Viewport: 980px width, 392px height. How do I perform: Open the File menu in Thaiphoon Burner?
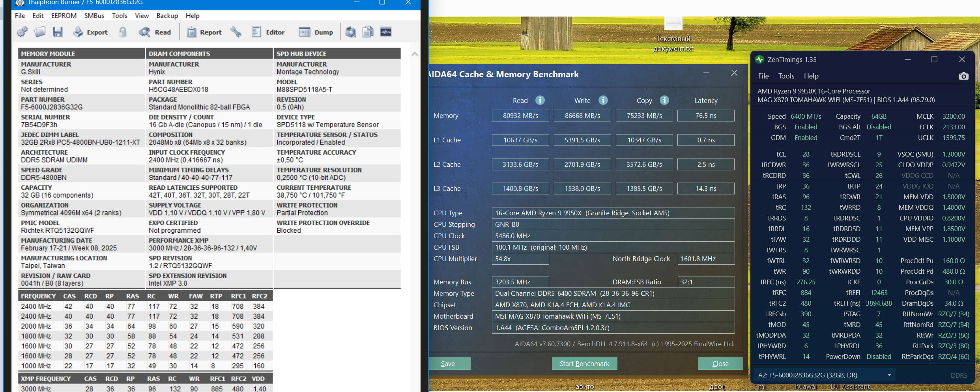coord(20,16)
